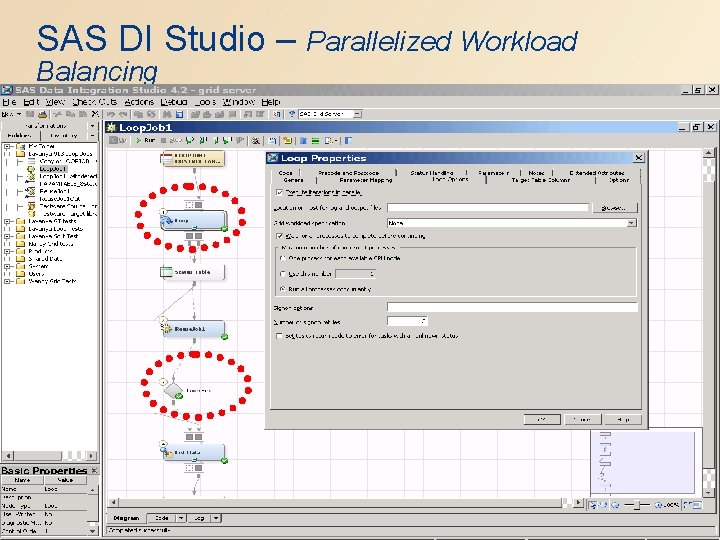Open the Check Outs menu
Image resolution: width=720 pixels, height=540 pixels.
coord(95,102)
